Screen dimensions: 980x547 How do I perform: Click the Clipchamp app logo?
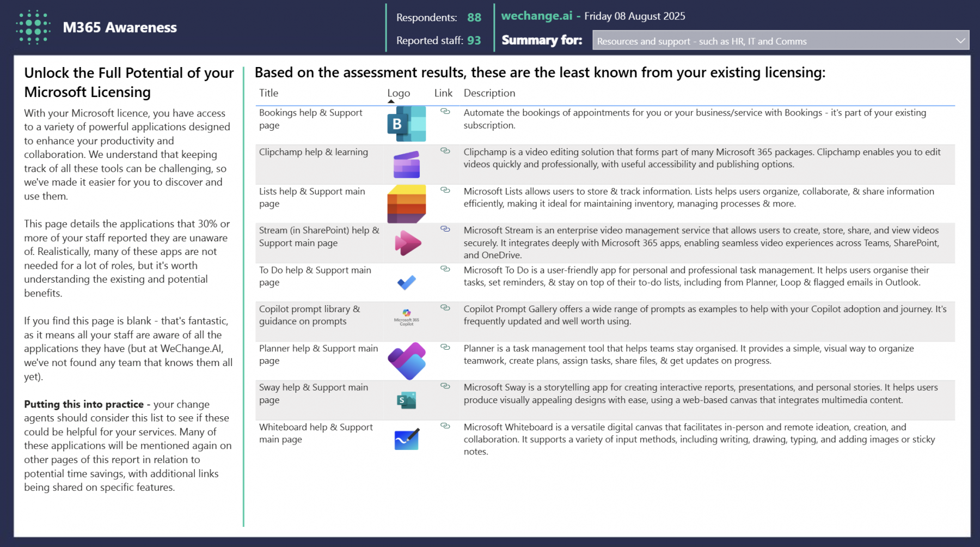(406, 165)
